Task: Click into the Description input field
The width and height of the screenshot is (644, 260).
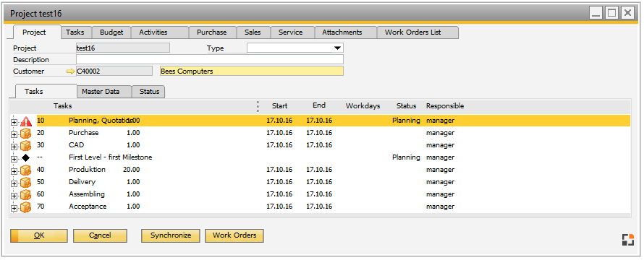Action: (x=209, y=59)
